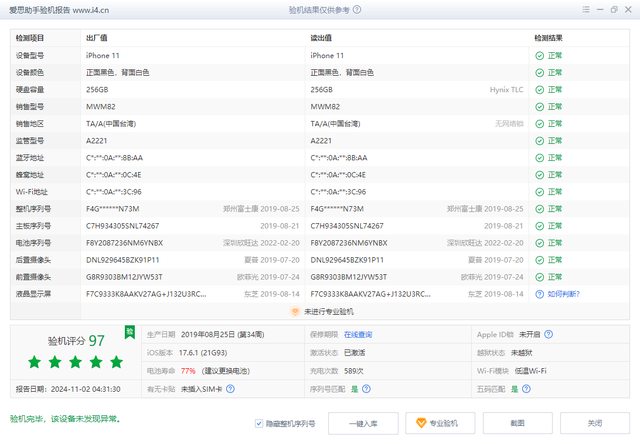Screen dimensions: 640x444
Task: Minimize the report window
Action: coord(595,9)
